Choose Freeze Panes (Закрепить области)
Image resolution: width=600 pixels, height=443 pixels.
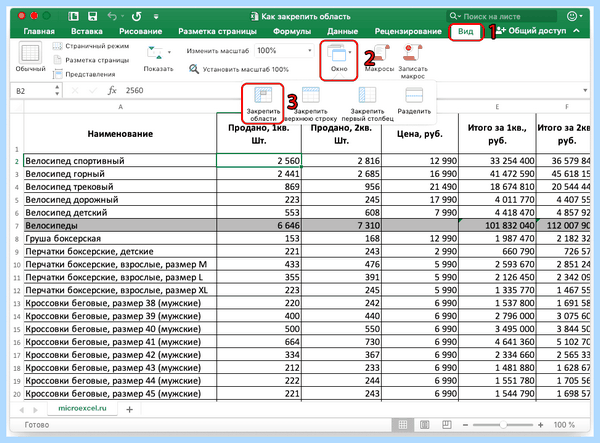click(263, 104)
